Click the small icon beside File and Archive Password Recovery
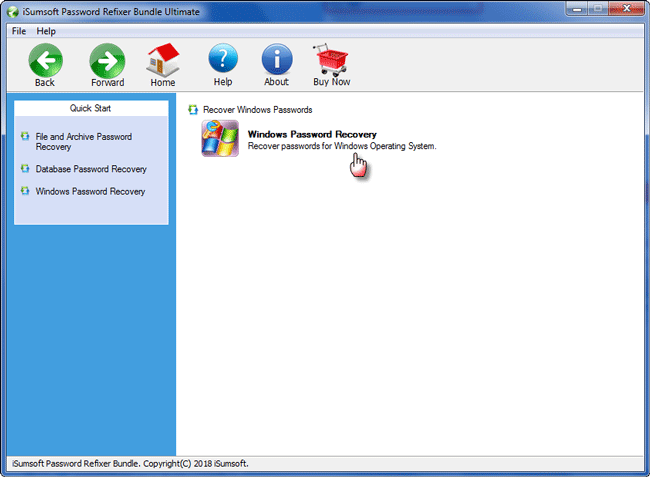This screenshot has width=650, height=477. click(25, 136)
